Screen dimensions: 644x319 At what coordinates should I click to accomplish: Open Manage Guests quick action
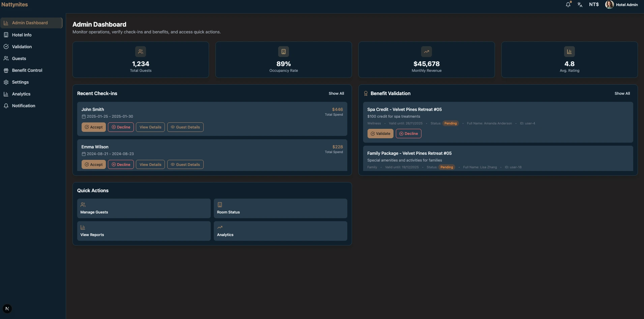coord(143,208)
